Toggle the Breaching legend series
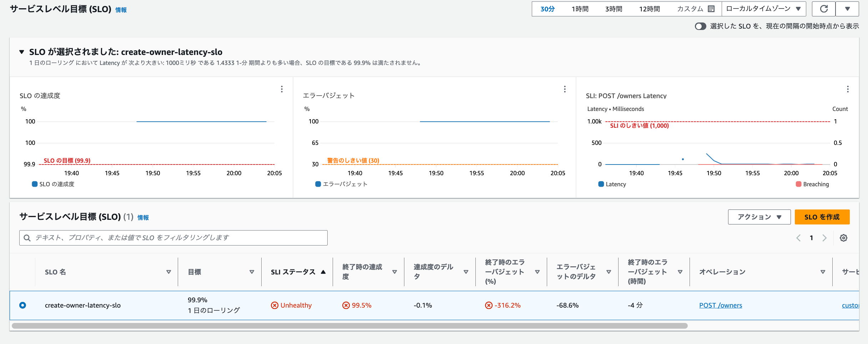The width and height of the screenshot is (868, 344). [x=812, y=184]
